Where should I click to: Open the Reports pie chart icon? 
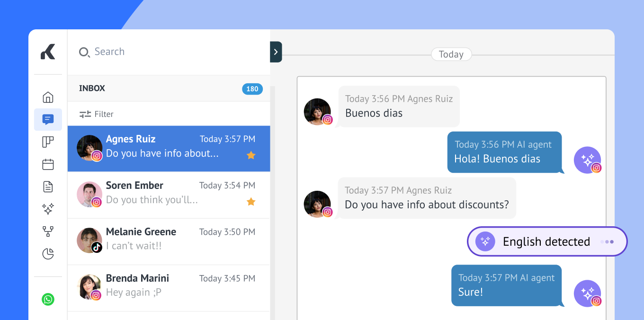click(x=48, y=254)
